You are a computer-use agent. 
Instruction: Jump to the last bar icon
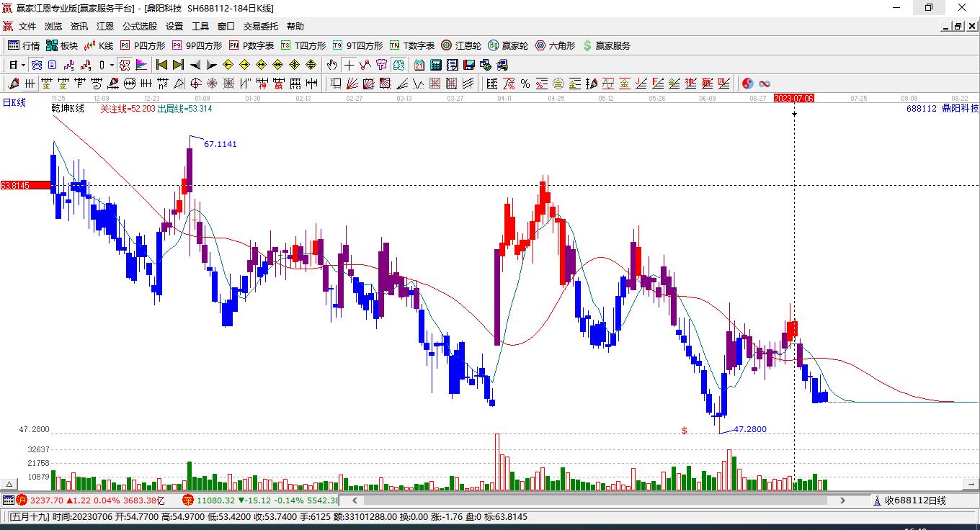tap(178, 65)
